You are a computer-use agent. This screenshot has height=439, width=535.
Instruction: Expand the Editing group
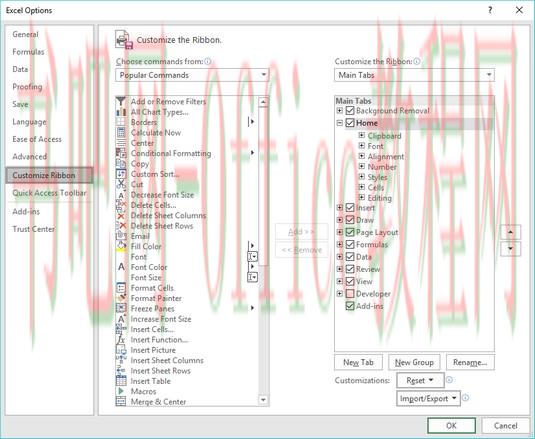[x=362, y=197]
